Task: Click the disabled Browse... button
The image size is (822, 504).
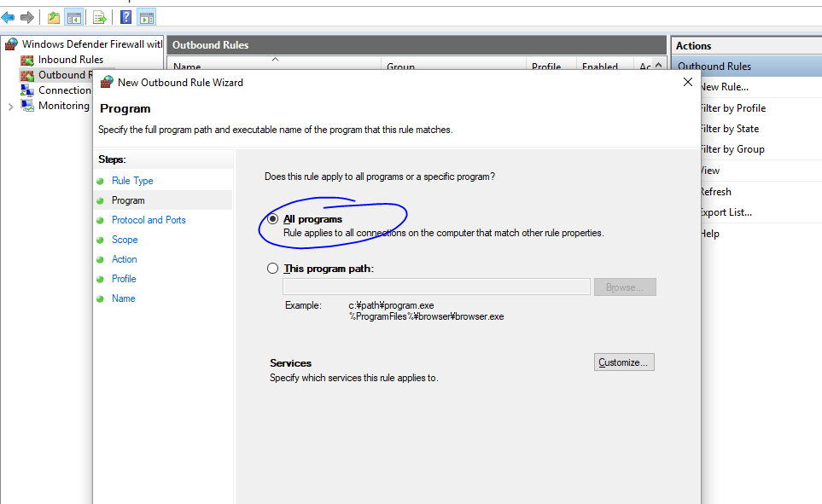Action: pos(625,287)
